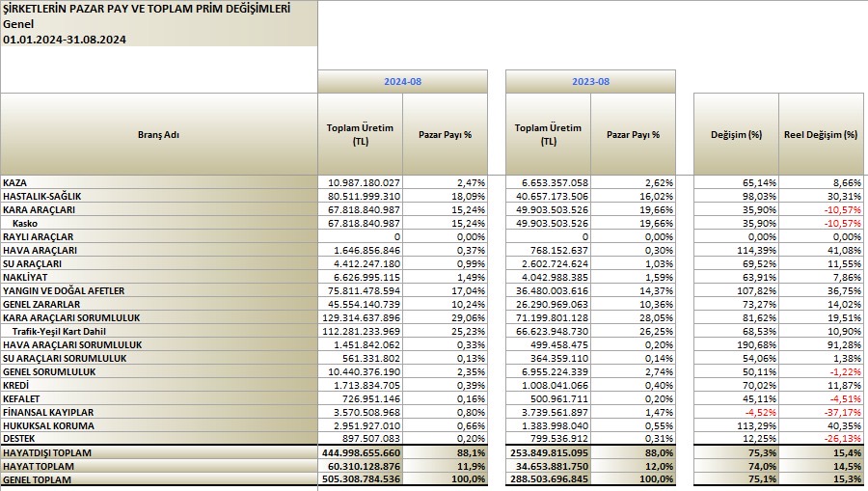Screen dimensions: 868x491
Task: Click the market share 28,05%
Action: [660, 317]
